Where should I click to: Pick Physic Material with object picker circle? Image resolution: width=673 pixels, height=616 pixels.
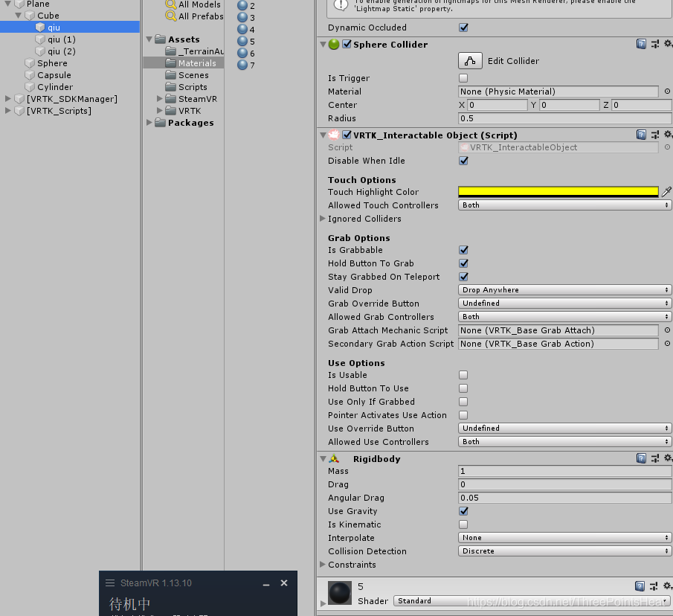coord(667,92)
